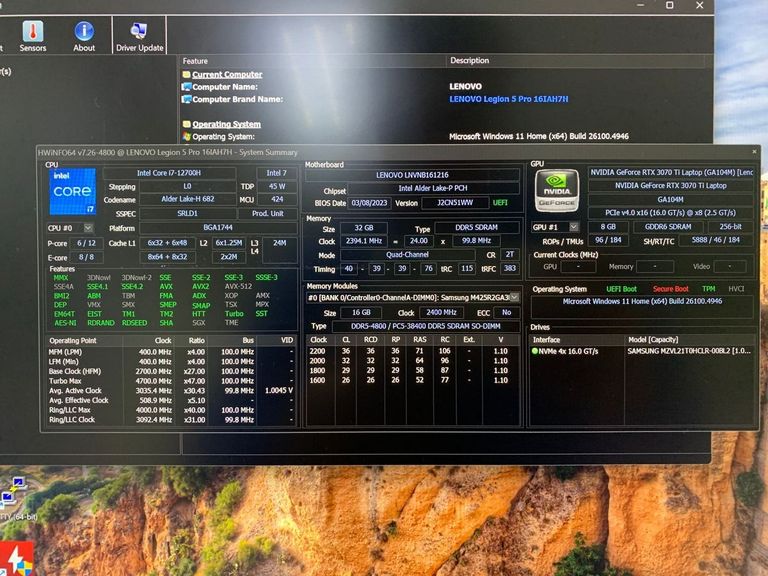Click the Operating System section folder icon
The width and height of the screenshot is (768, 576).
(x=186, y=124)
